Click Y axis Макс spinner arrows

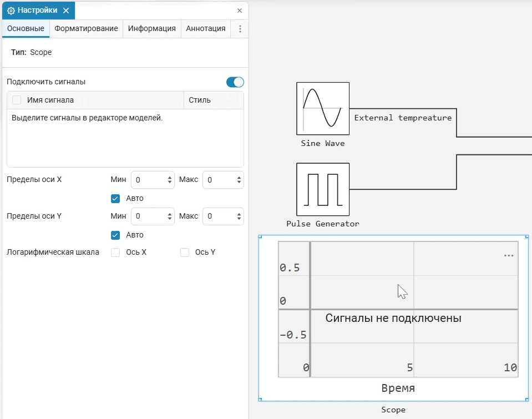click(x=239, y=216)
